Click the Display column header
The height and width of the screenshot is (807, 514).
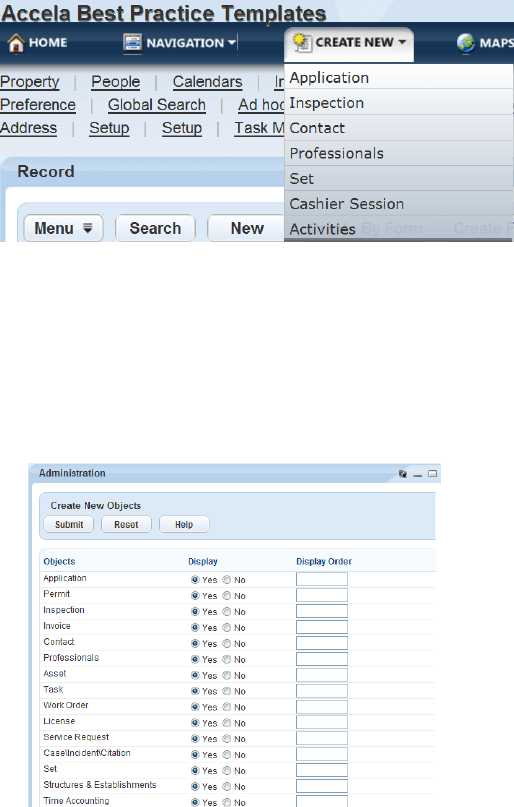(x=203, y=562)
